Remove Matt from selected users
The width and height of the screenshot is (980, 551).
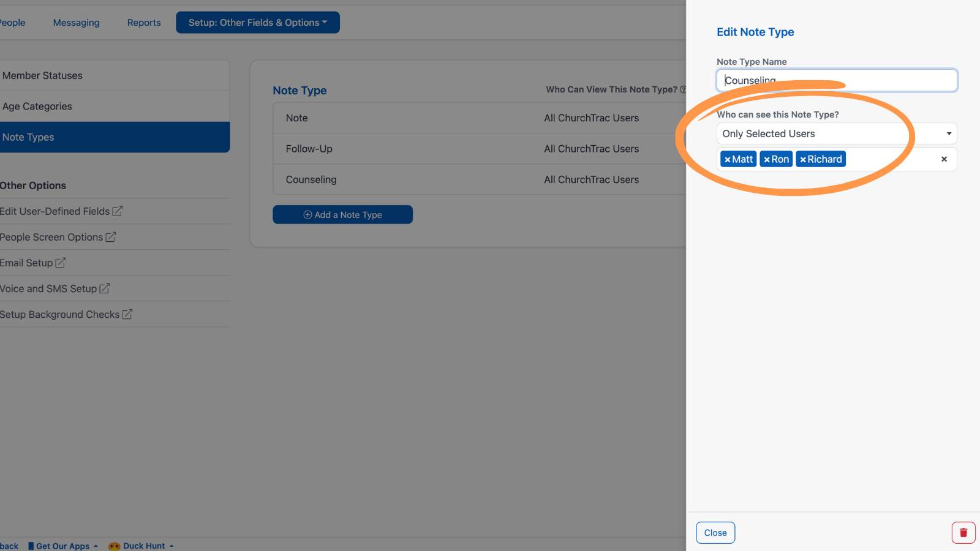[728, 159]
